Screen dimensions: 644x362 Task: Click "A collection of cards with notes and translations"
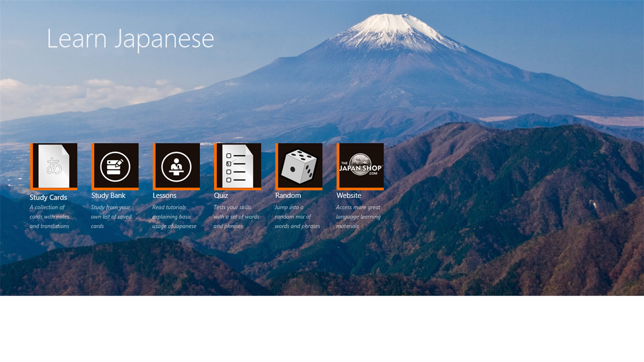pos(49,216)
